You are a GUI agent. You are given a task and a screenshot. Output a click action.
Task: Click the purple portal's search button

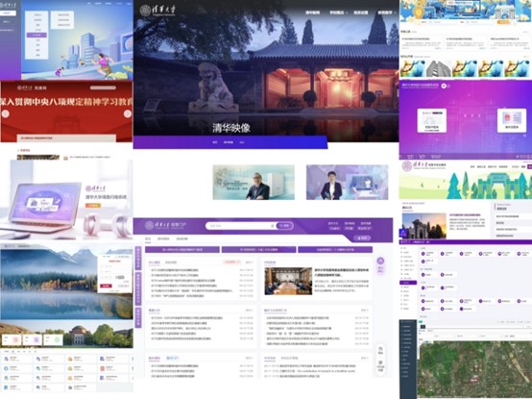pyautogui.click(x=284, y=226)
